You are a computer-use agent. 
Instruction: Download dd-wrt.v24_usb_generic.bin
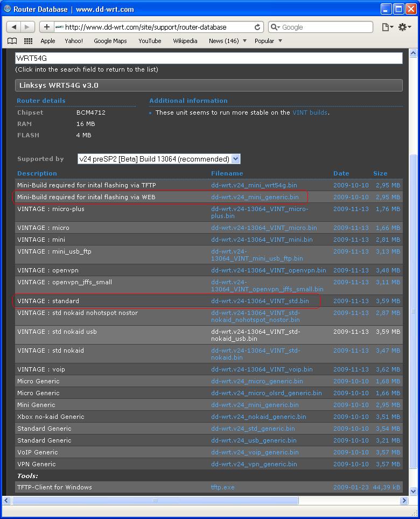click(254, 440)
